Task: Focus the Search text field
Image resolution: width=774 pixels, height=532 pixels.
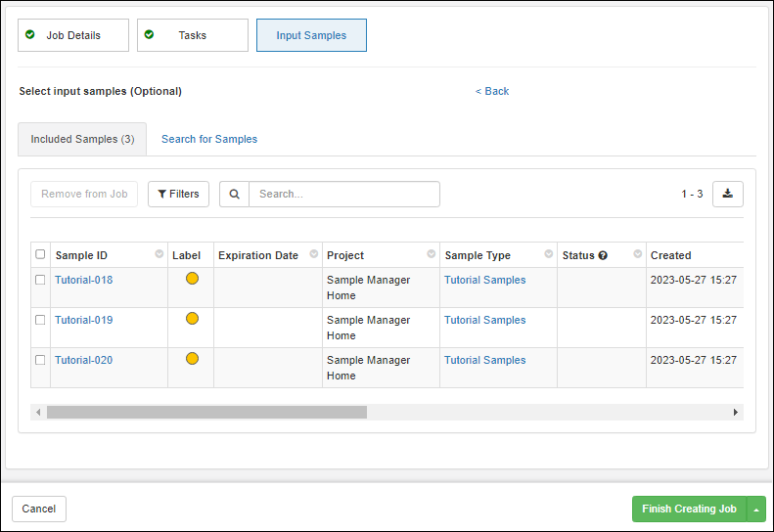Action: (343, 194)
